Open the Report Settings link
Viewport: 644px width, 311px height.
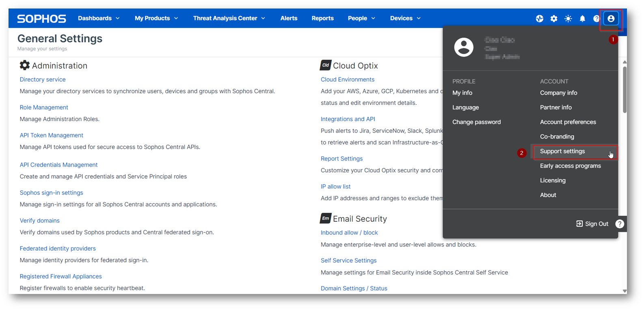click(x=341, y=159)
